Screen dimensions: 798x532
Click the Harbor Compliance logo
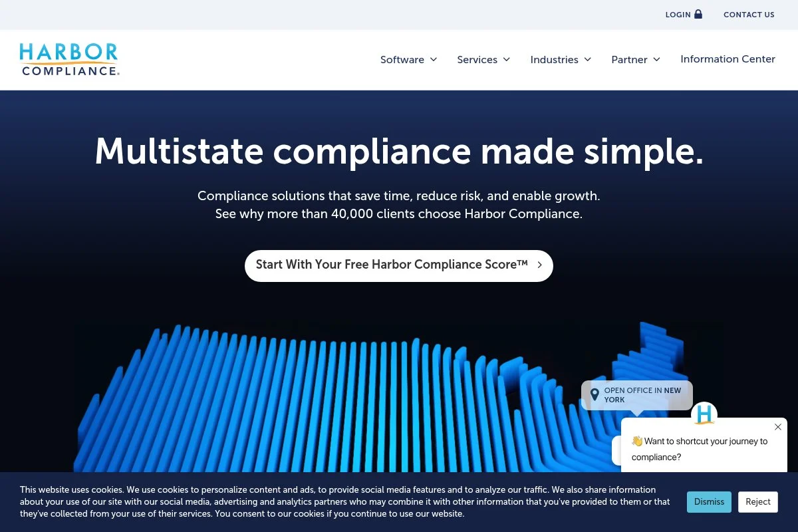pyautogui.click(x=69, y=59)
